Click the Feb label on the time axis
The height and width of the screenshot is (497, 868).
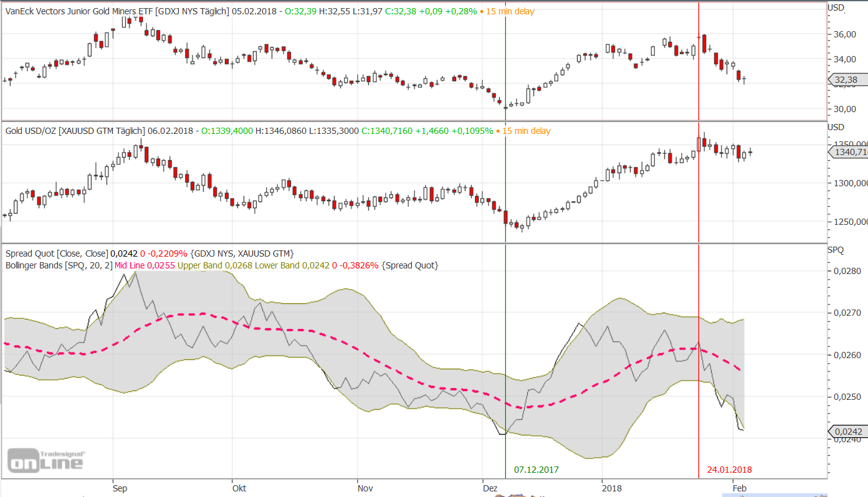pos(740,488)
